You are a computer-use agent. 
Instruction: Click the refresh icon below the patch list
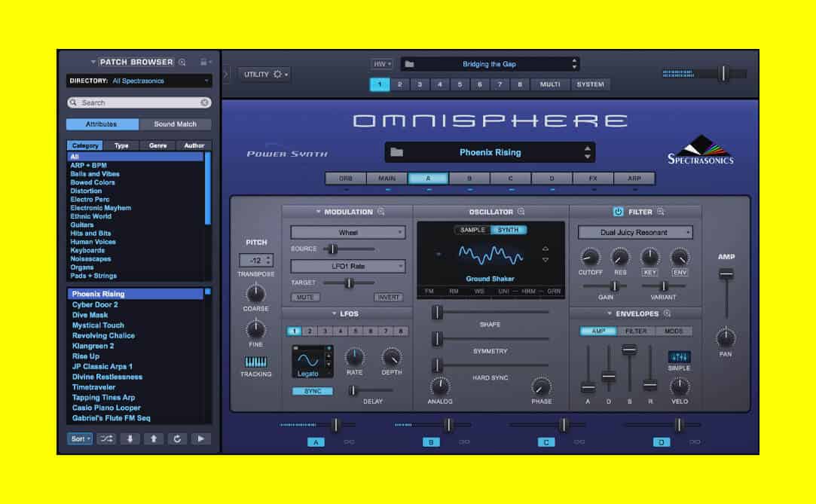point(176,438)
